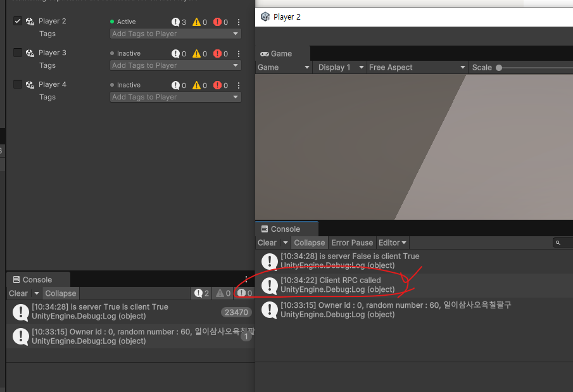Open Add Tags to Player dropdown for Player 4
The height and width of the screenshot is (392, 573).
click(175, 97)
